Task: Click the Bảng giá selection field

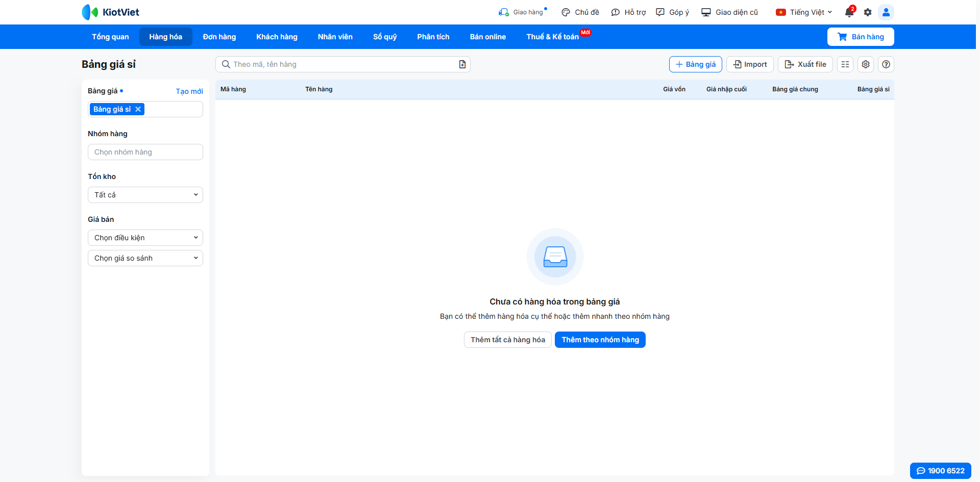Action: point(145,109)
